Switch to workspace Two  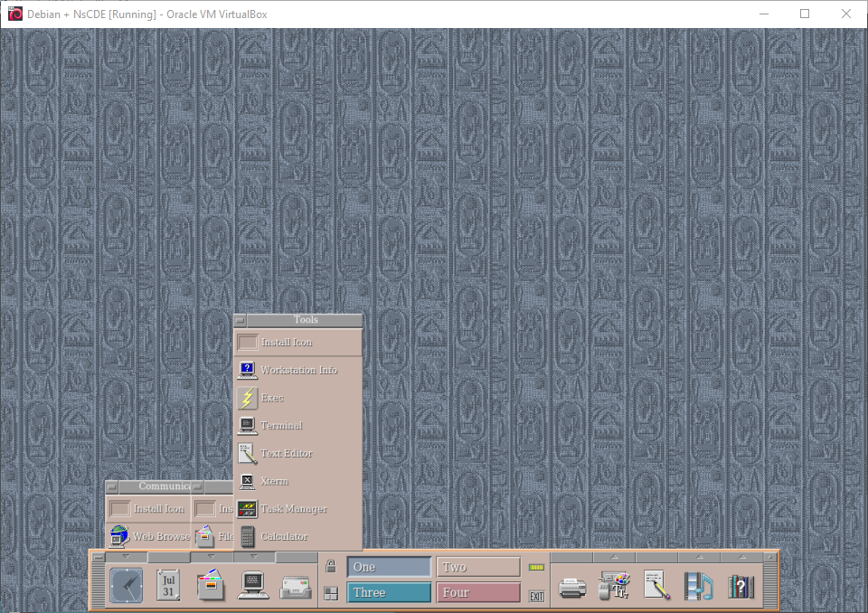[x=478, y=567]
